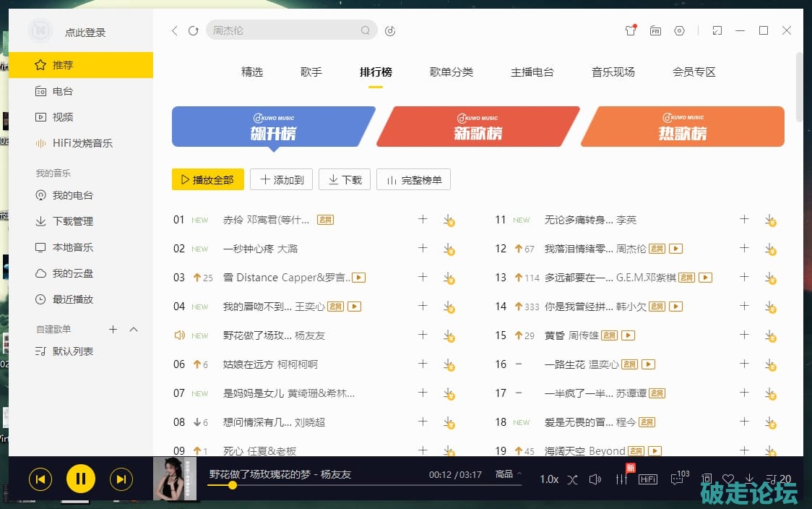Image resolution: width=812 pixels, height=509 pixels.
Task: Open the FM radio icon in title bar
Action: [655, 30]
